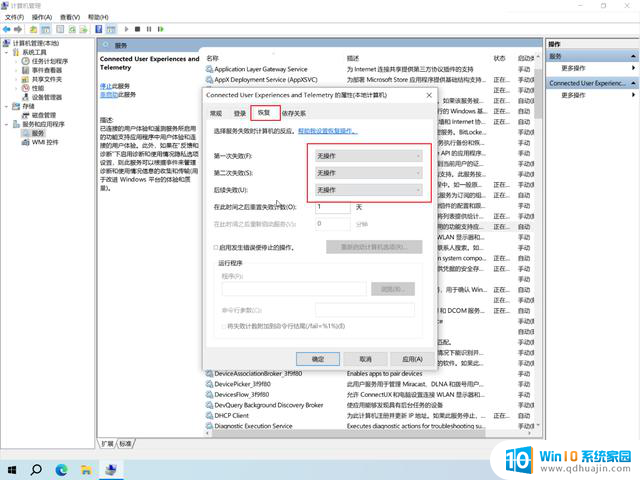Open properties via the toolbar properties icon
Viewport: 640px width, 480px height.
60,29
